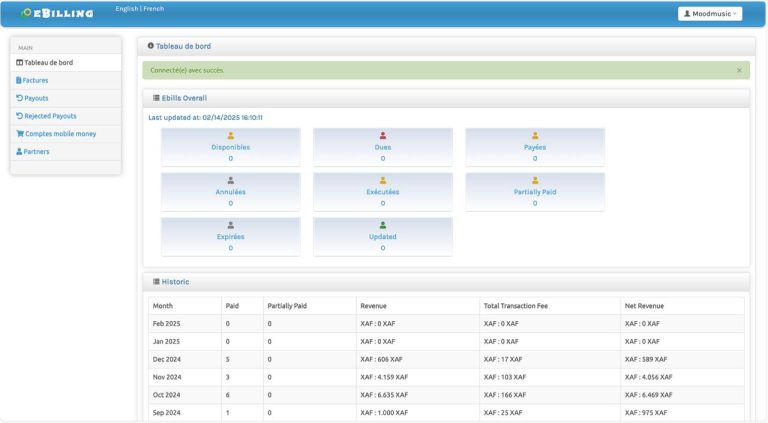This screenshot has width=768, height=423.
Task: Go to Payouts in the sidebar
Action: point(36,98)
